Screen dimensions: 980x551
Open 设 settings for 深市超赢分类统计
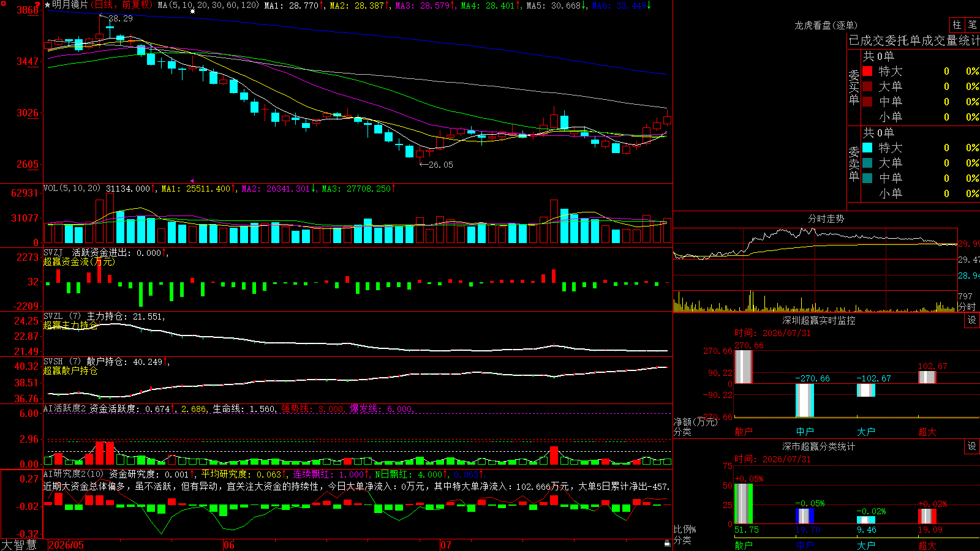972,446
